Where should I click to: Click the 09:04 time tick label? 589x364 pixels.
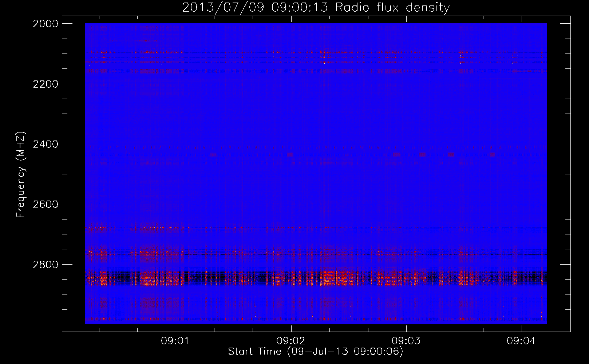522,341
